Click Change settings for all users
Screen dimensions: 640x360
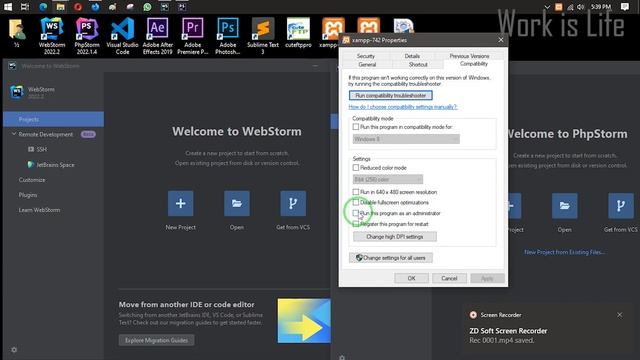pos(391,258)
